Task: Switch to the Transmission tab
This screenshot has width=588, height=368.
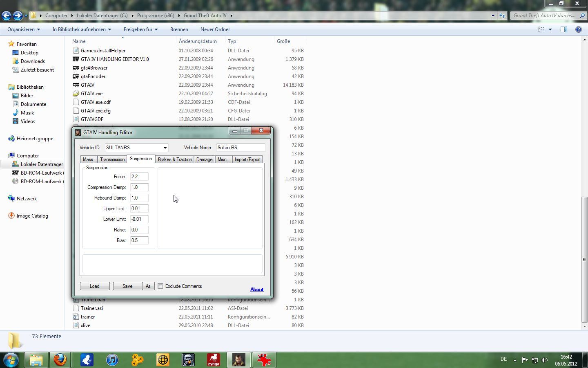Action: (112, 159)
